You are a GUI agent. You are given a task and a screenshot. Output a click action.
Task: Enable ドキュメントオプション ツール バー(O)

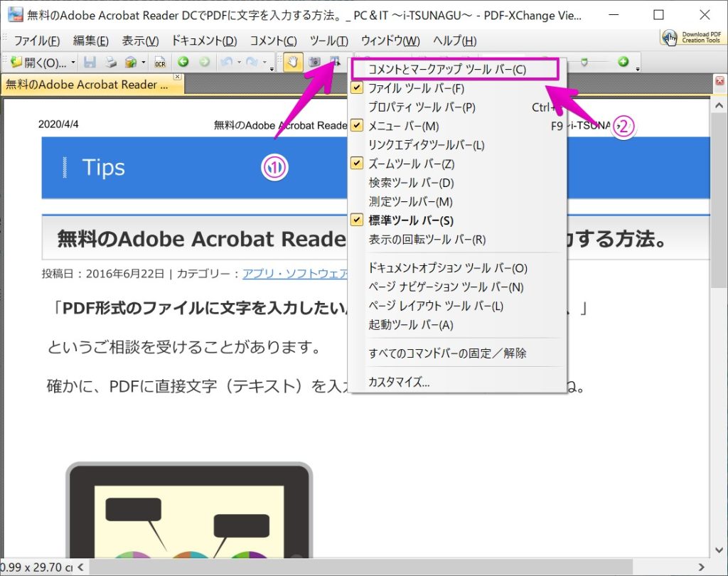point(457,267)
